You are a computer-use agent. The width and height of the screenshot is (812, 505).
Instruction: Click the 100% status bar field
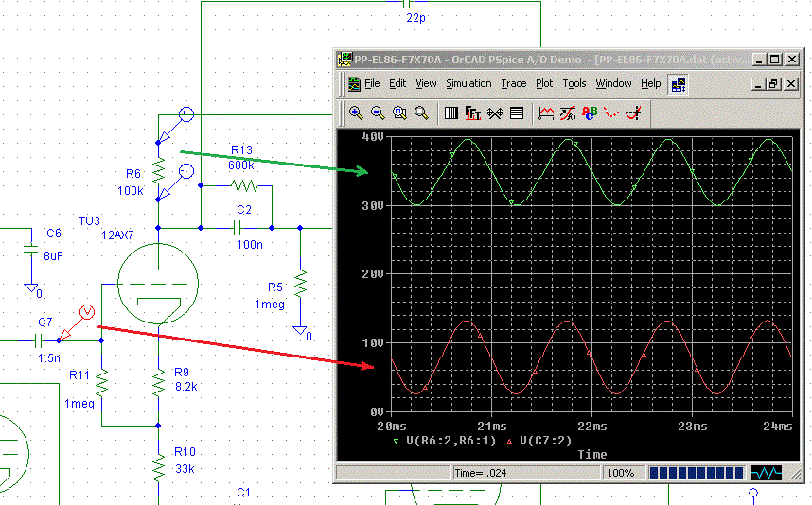click(x=623, y=473)
